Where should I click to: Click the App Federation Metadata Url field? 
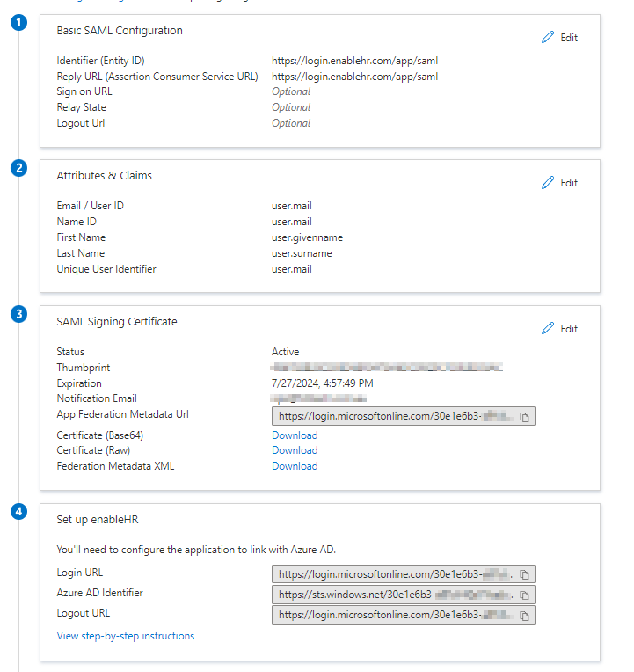(x=403, y=416)
